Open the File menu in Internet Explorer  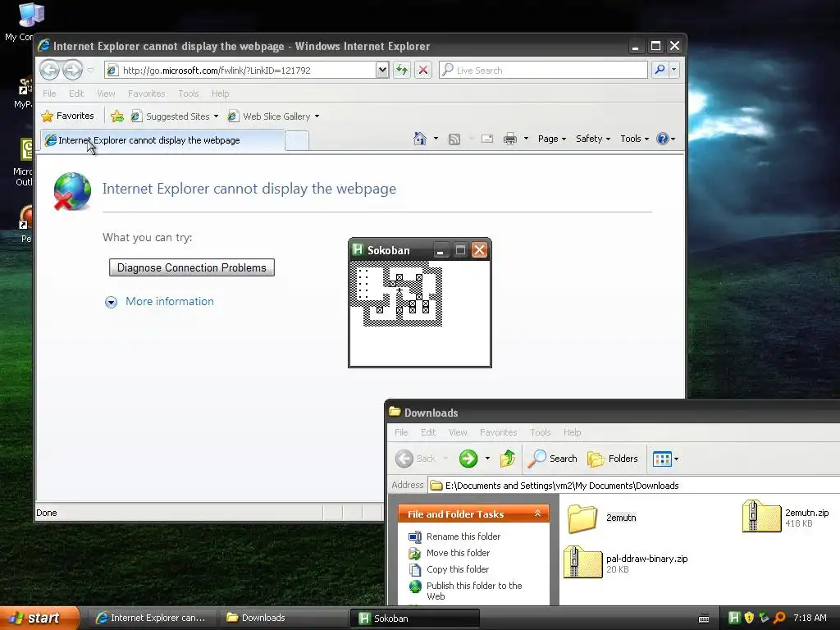coord(49,94)
